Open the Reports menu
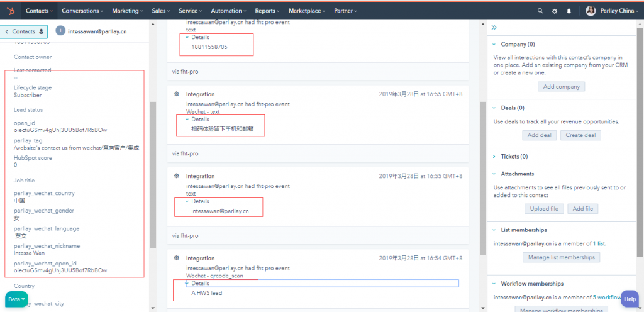Screen dimensions: 644x312 pos(267,11)
